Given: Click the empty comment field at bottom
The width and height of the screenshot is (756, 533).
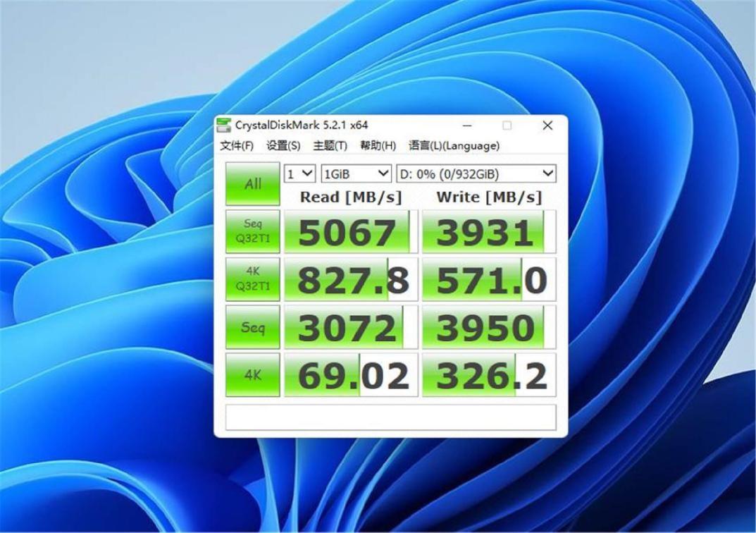Looking at the screenshot, I should [x=390, y=417].
